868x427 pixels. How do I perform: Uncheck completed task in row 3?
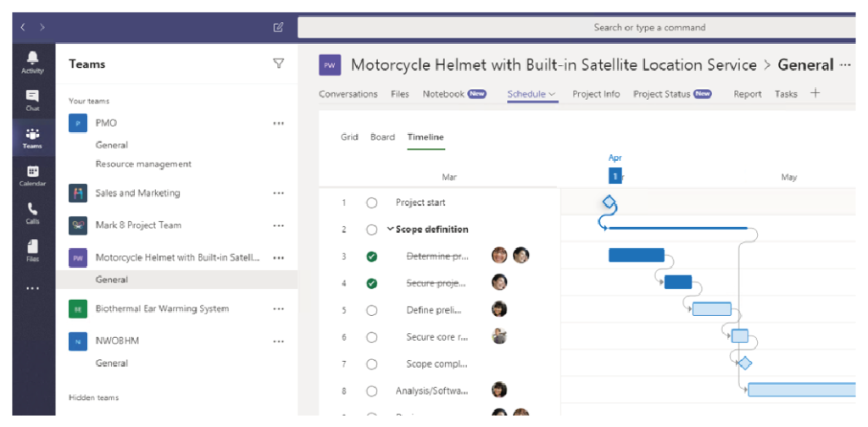(x=371, y=257)
